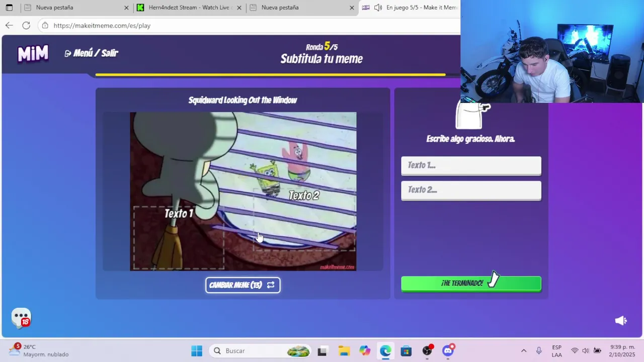Click the makeitmeme.com URL address bar
Image resolution: width=644 pixels, height=362 pixels.
102,26
